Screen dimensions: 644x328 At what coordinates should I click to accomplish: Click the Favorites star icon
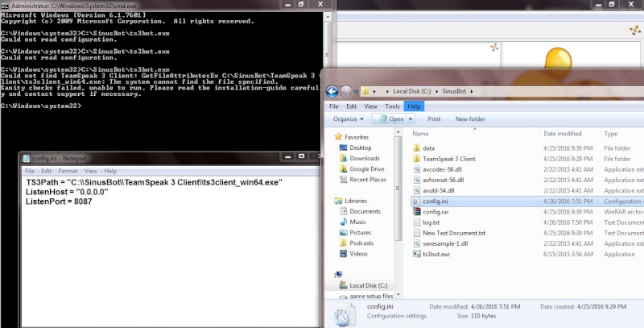point(338,137)
